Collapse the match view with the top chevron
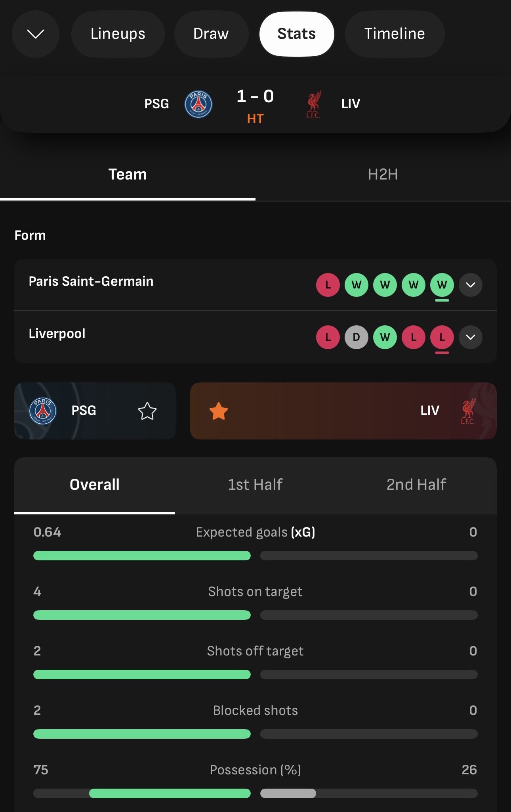 (x=36, y=34)
